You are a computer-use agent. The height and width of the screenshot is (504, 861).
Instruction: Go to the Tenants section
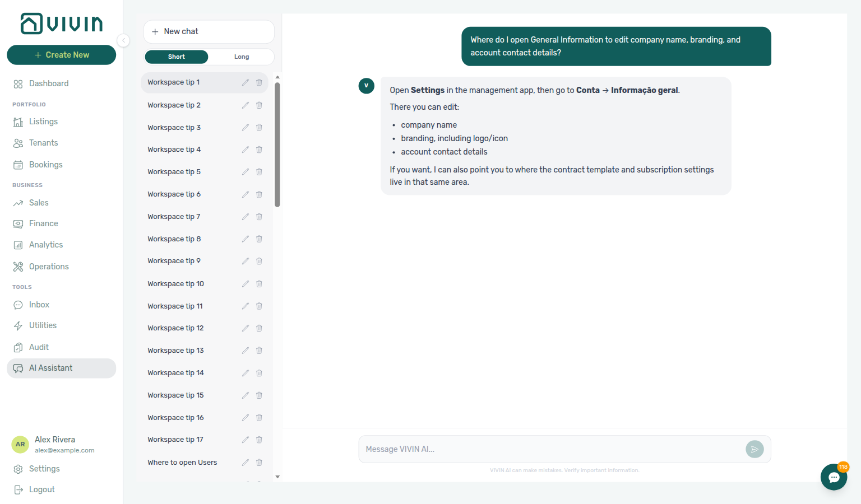point(62,143)
